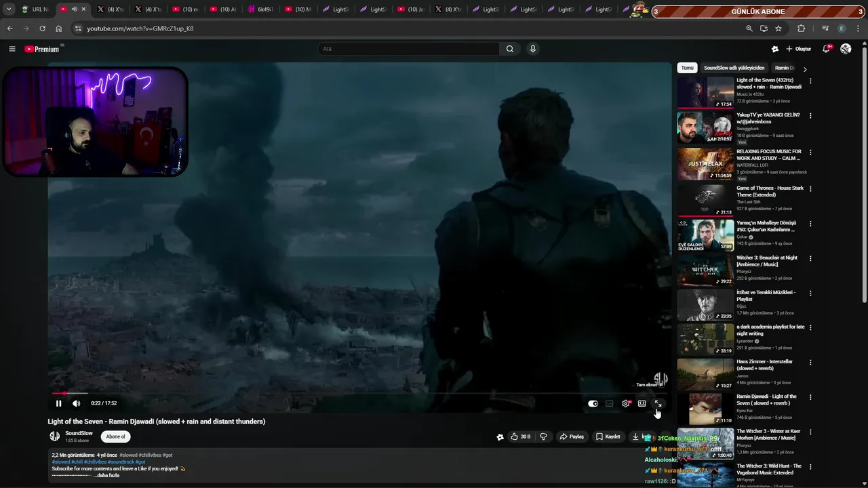
Task: Focus the Ara search field
Action: point(409,49)
